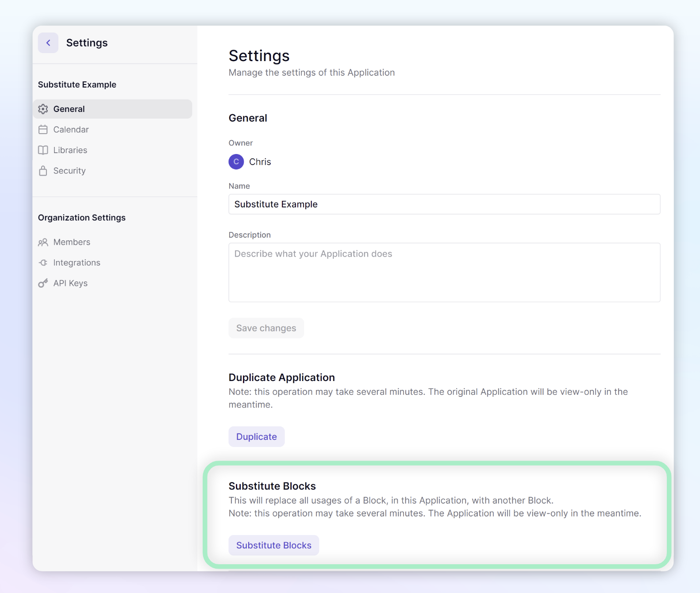Go to Security settings
The width and height of the screenshot is (700, 593).
[112, 171]
